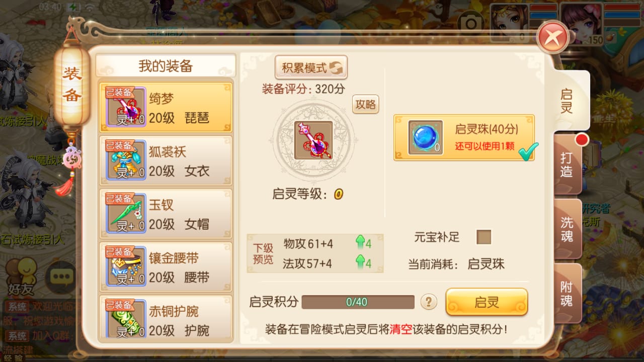Choose the 镶金腰带 belt icon
Viewport: 644px width, 362px height.
[x=126, y=266]
